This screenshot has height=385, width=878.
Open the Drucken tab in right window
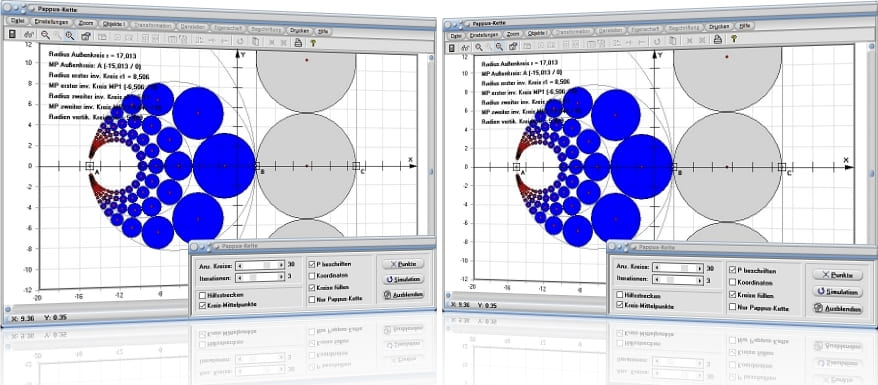[720, 26]
